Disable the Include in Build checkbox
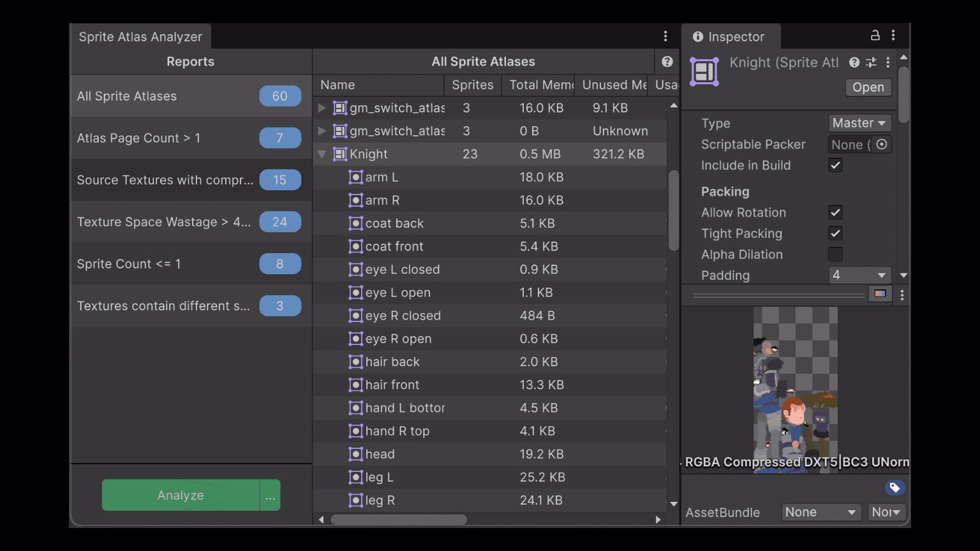The height and width of the screenshot is (551, 980). tap(835, 166)
